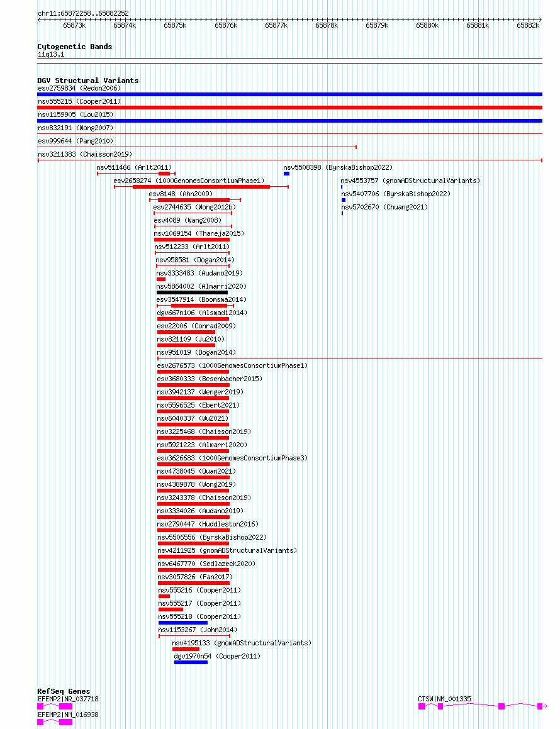Viewport: 560px width, 729px height.
Task: Select EFEMP2|NR_037718 gene label
Action: [69, 699]
